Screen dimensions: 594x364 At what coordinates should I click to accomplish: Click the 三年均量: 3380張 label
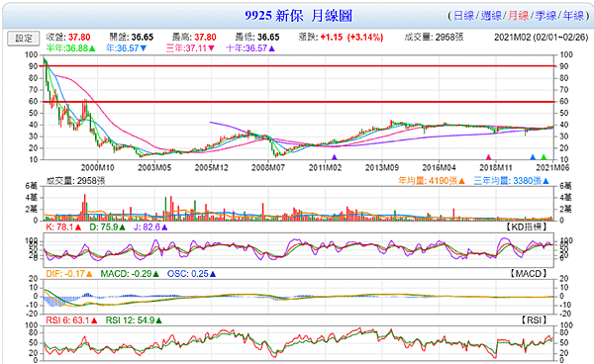click(511, 181)
